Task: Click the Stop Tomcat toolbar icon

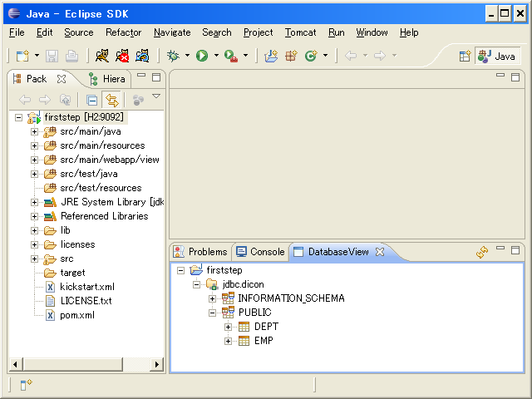Action: pyautogui.click(x=122, y=56)
